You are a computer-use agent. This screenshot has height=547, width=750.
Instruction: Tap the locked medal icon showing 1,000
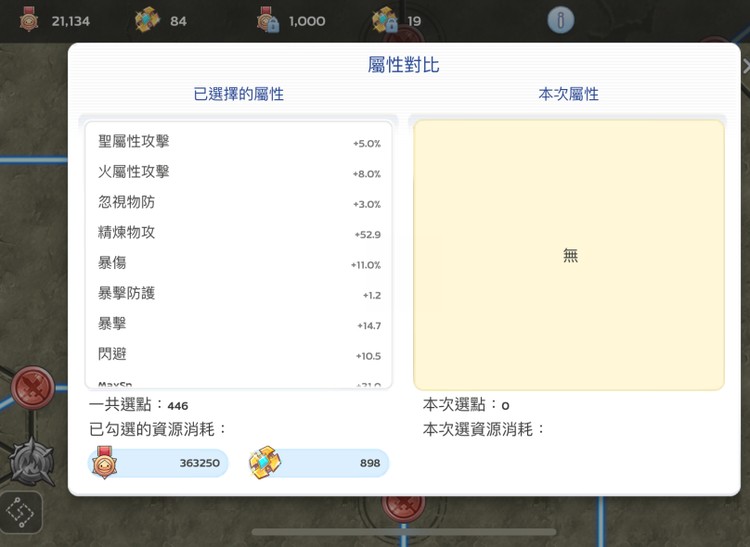(267, 20)
